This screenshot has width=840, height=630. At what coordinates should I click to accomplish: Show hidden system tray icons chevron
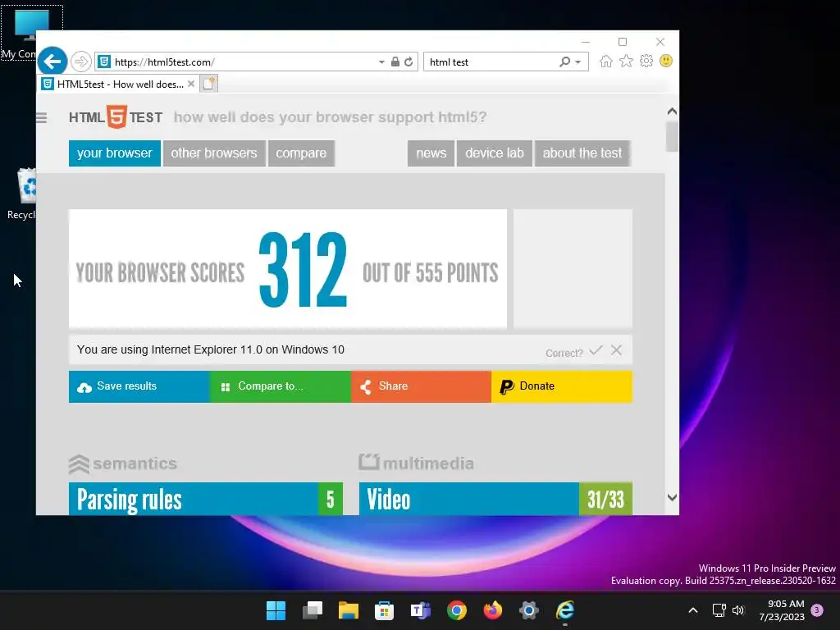[692, 610]
